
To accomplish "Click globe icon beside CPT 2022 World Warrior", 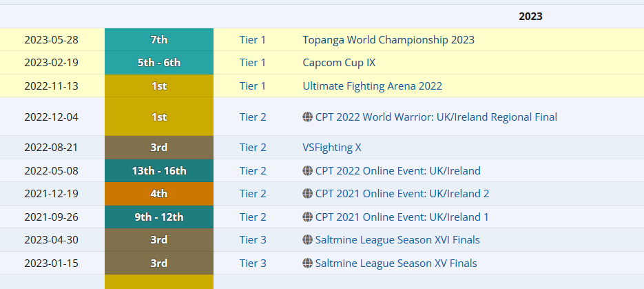I will [x=308, y=117].
